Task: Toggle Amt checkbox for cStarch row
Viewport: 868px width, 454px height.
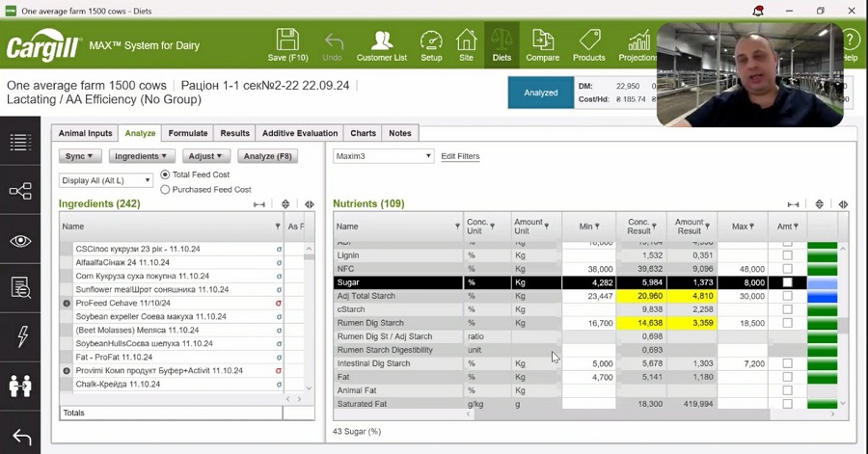Action: coord(787,309)
